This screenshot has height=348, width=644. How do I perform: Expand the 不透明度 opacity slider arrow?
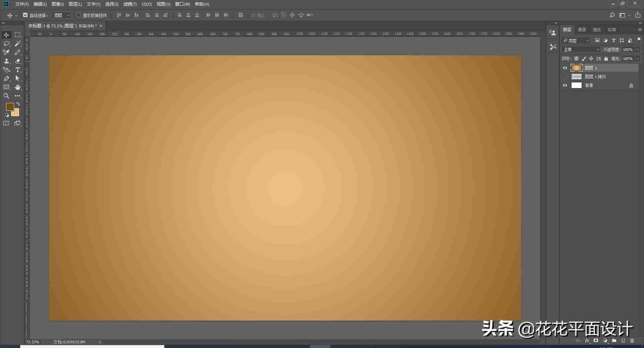coord(638,50)
